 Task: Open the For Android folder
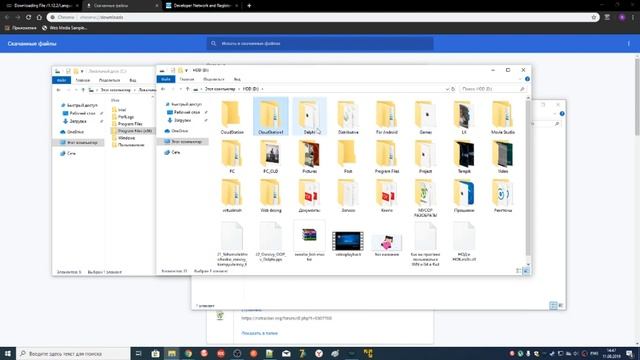pos(387,117)
